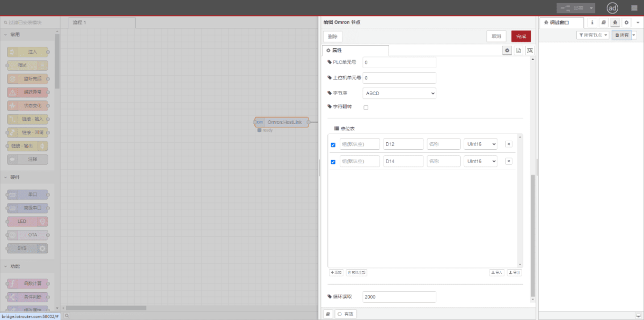This screenshot has height=320, width=644.
Task: Open the 字节序 dropdown showing ABCD
Action: coord(399,93)
